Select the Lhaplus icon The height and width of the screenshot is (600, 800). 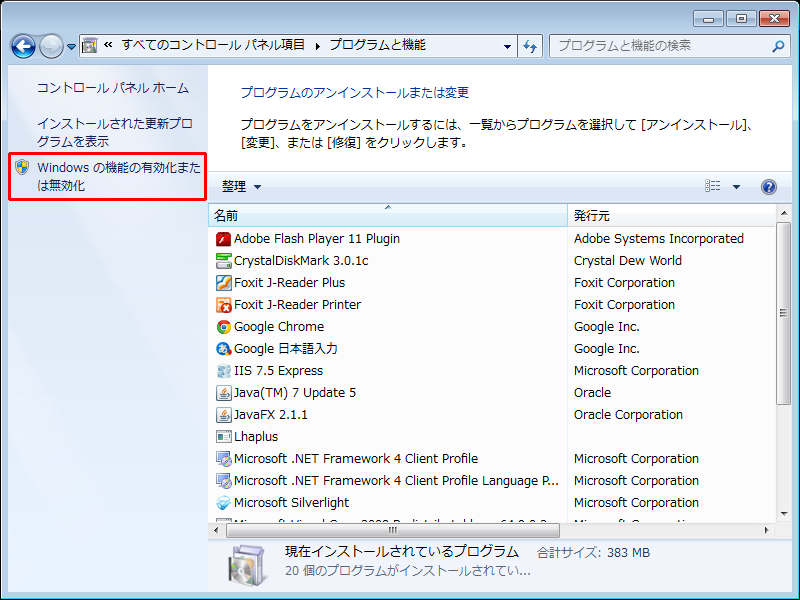pos(223,436)
